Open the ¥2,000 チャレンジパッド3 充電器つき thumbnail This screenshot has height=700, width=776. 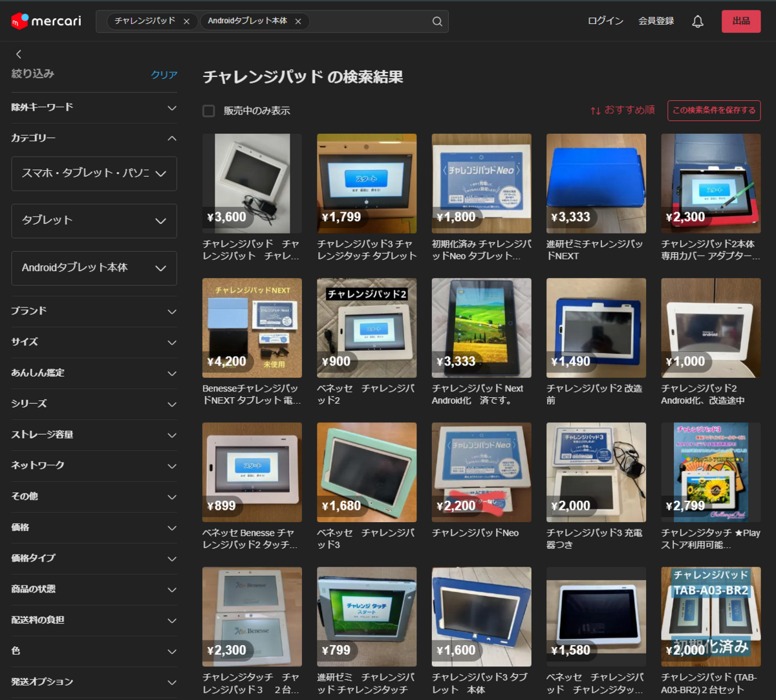tap(596, 472)
